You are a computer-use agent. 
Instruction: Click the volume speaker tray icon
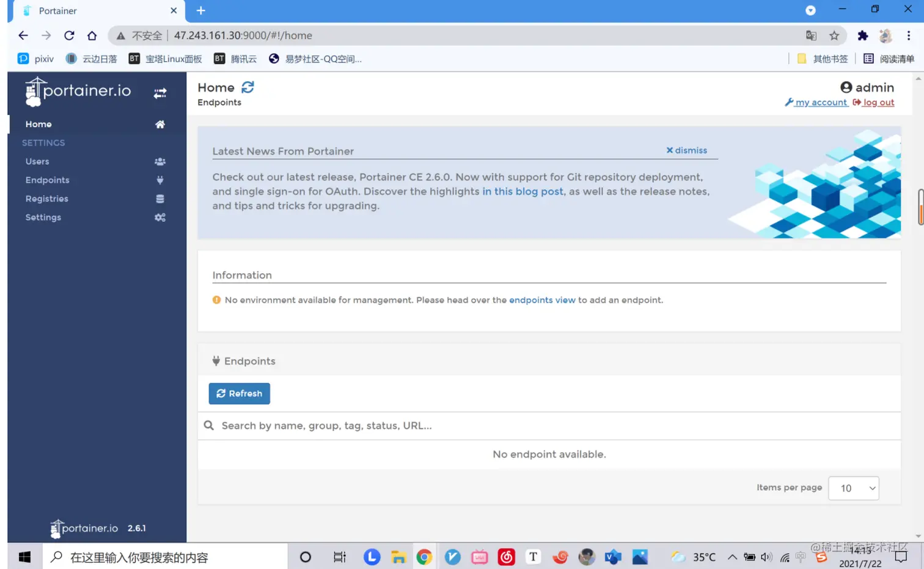click(766, 557)
